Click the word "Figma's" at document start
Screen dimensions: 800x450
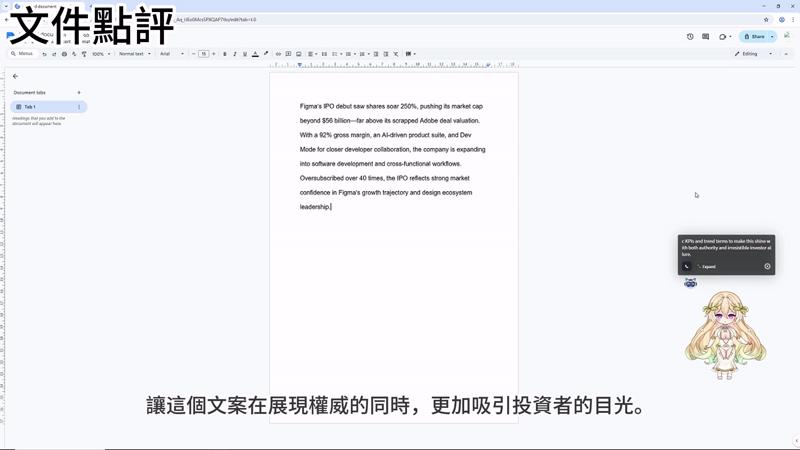pos(311,106)
